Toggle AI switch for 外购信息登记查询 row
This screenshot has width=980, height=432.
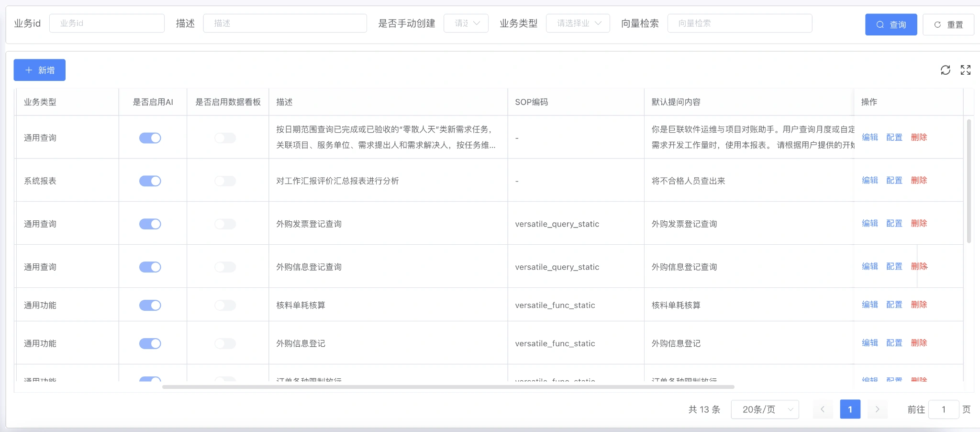150,267
